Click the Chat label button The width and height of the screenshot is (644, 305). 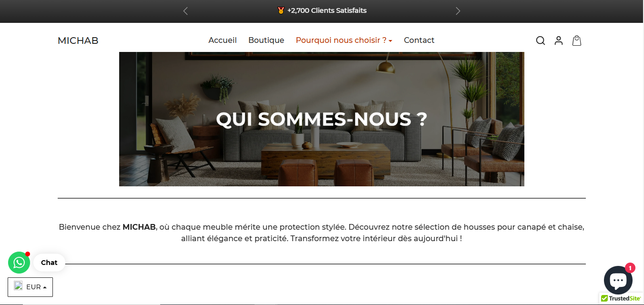coord(49,263)
